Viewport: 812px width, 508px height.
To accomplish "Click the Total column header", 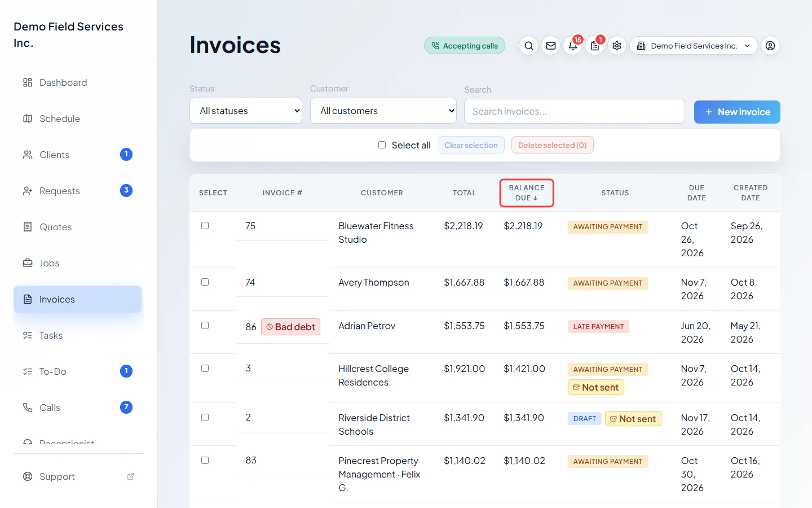I will [x=465, y=193].
